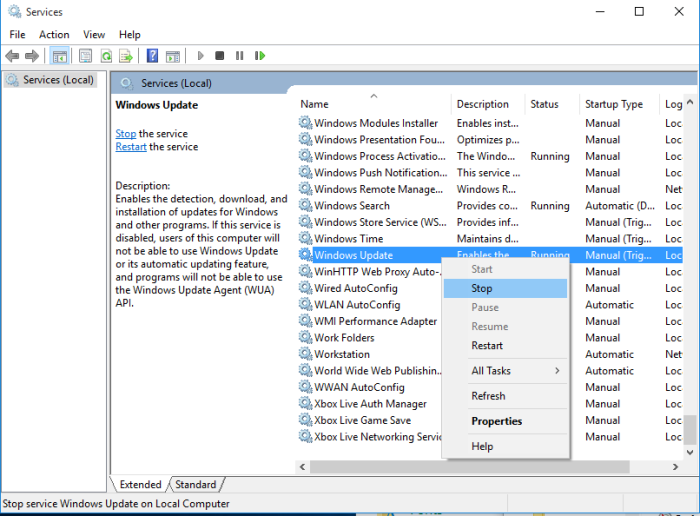This screenshot has height=516, width=700.
Task: Click gear icon of Windows Modules Installer
Action: coord(305,123)
